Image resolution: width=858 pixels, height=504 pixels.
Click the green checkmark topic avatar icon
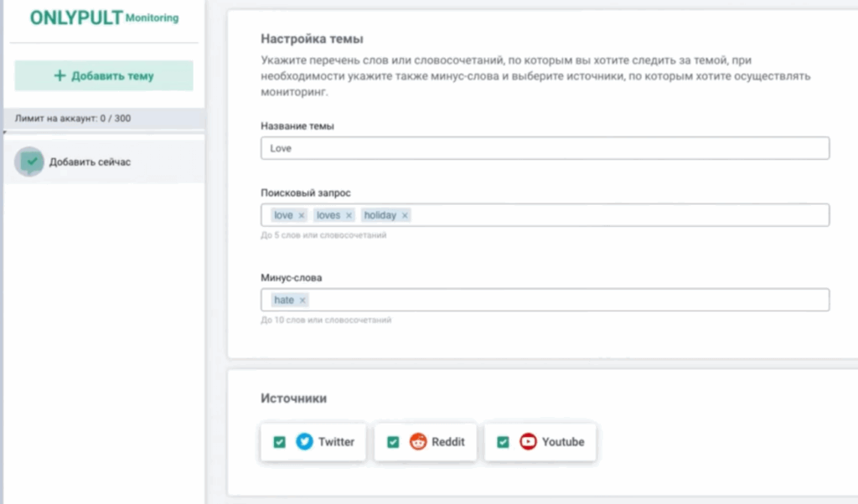pyautogui.click(x=31, y=162)
